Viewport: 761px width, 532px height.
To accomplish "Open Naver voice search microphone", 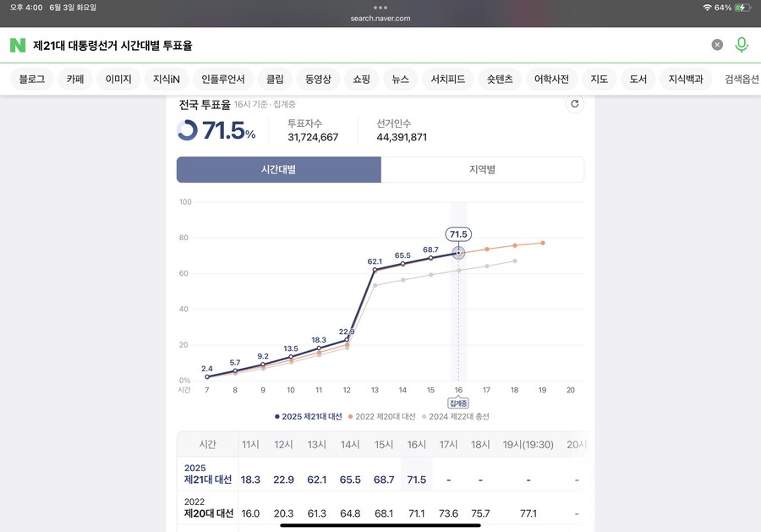I will 742,44.
